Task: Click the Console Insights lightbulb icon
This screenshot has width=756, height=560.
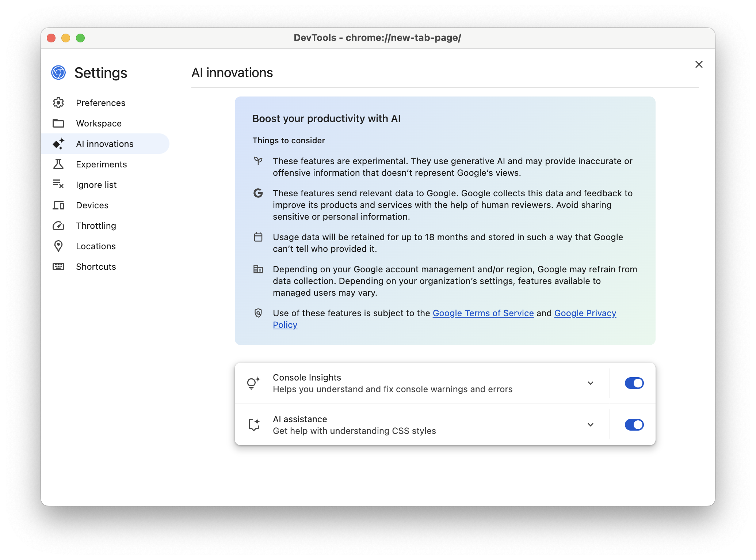Action: point(253,383)
